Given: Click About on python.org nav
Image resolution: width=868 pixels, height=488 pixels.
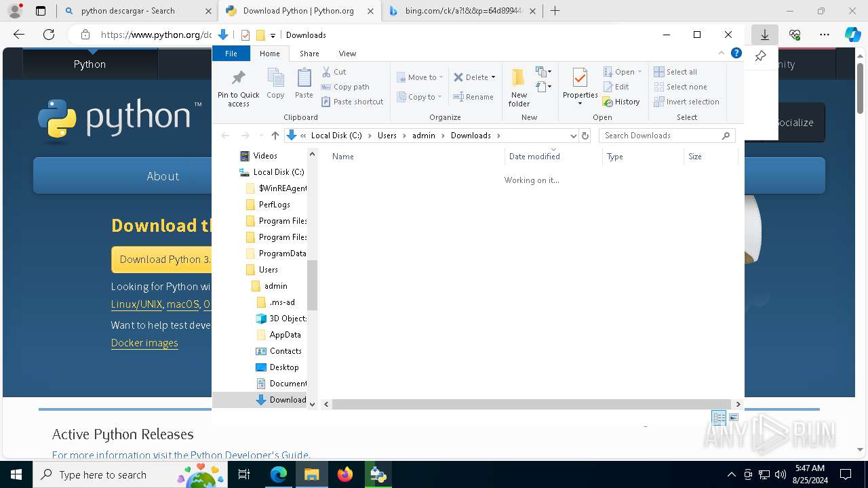Looking at the screenshot, I should pyautogui.click(x=163, y=176).
